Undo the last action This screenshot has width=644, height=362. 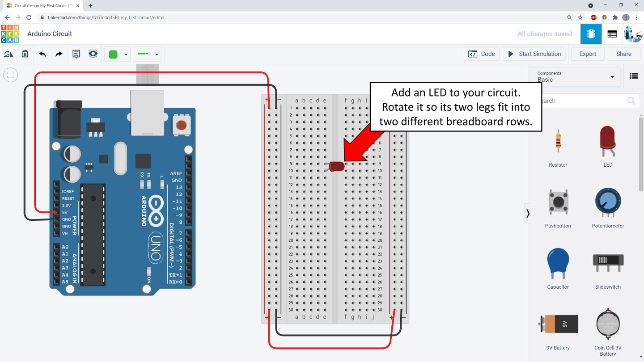tap(42, 54)
